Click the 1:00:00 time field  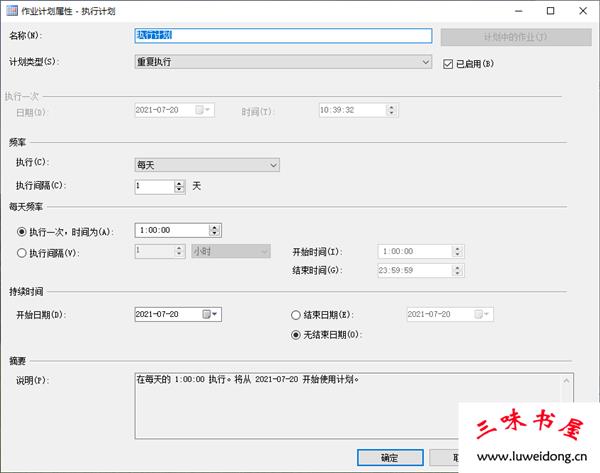[x=172, y=230]
